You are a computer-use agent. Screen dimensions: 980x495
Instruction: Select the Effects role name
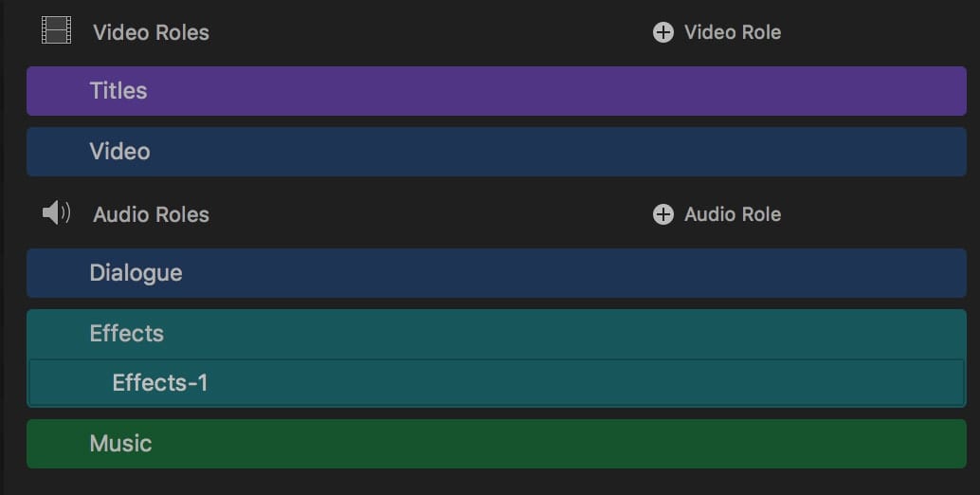coord(126,334)
